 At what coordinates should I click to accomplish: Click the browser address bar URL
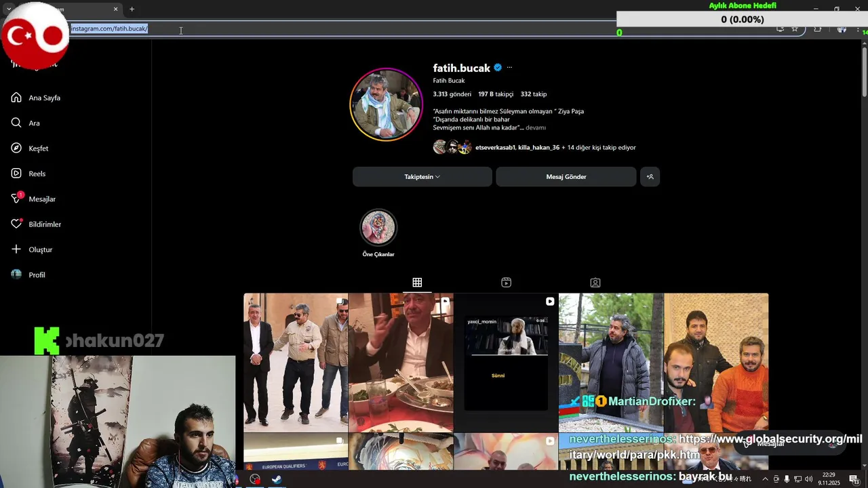(x=109, y=28)
